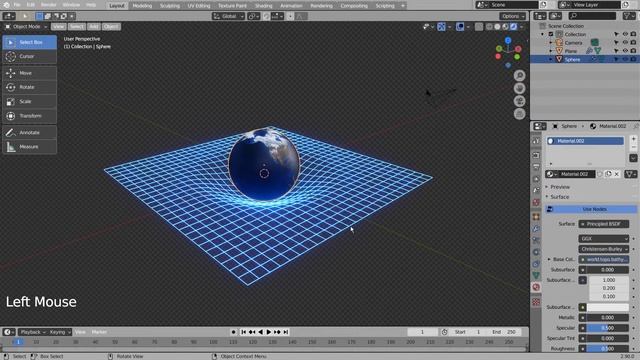Open Animation workspace tab
The height and width of the screenshot is (360, 640).
pyautogui.click(x=291, y=6)
